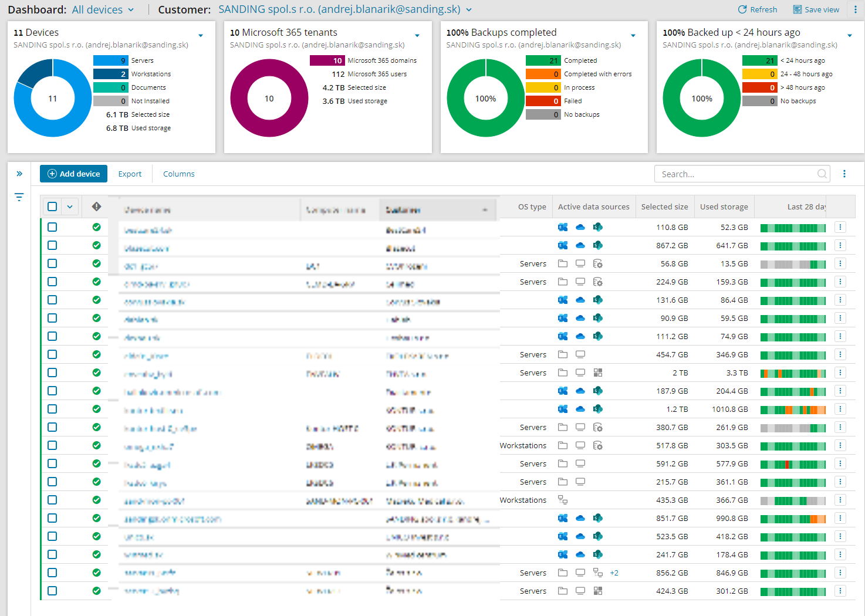Open the Columns menu
This screenshot has height=616, width=865.
(178, 174)
